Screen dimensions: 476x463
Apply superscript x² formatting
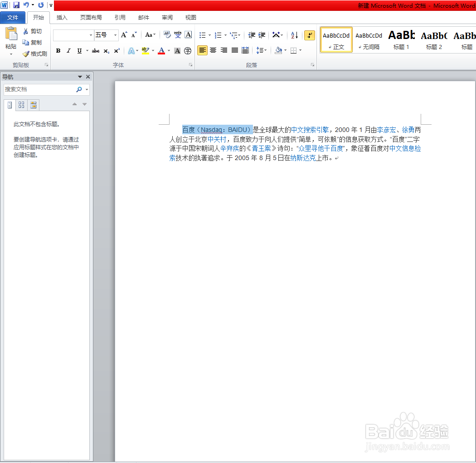click(x=117, y=51)
